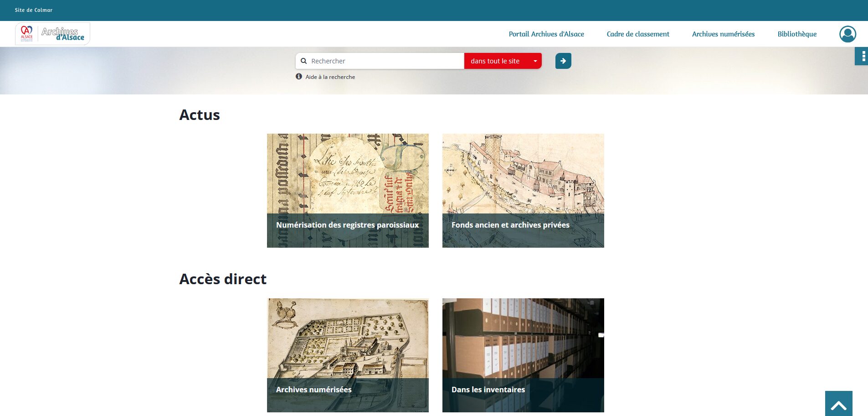Select the 'Archives numérisées' direct access tile
Viewport: 868px width, 416px height.
(x=348, y=355)
